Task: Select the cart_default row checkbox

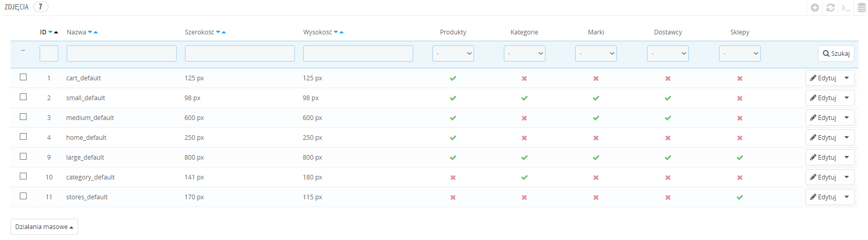Action: (x=23, y=77)
